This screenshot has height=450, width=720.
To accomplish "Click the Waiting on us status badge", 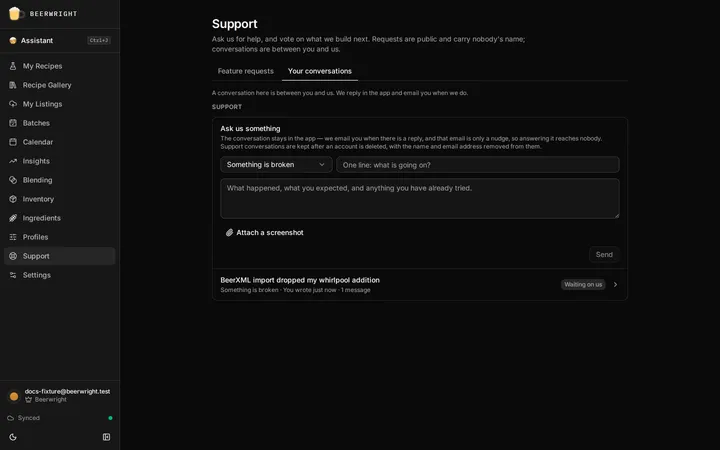I will [583, 285].
